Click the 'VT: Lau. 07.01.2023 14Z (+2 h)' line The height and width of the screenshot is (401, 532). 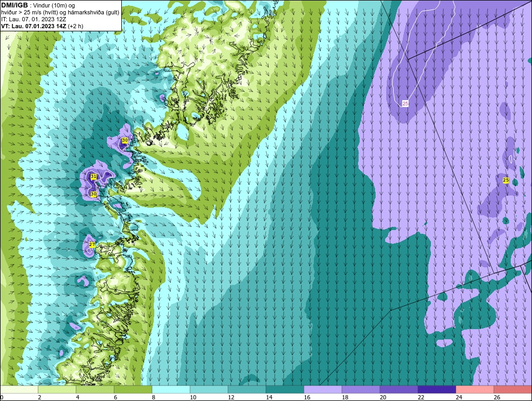pyautogui.click(x=42, y=26)
